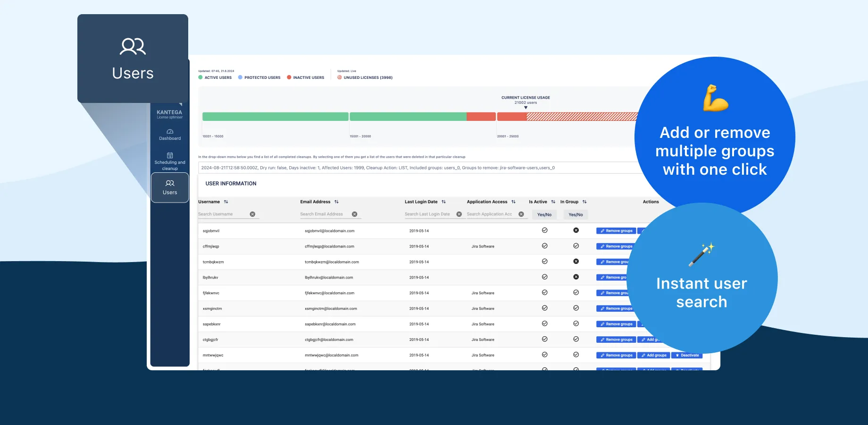868x425 pixels.
Task: Click the In Group checkmark for cffmjleqp
Action: [576, 246]
